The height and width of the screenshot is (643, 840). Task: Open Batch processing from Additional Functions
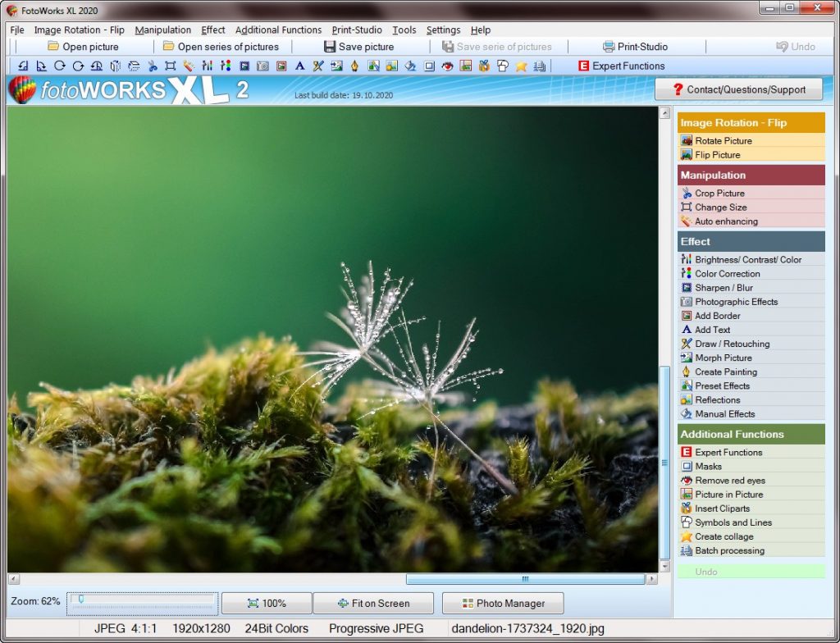[719, 550]
